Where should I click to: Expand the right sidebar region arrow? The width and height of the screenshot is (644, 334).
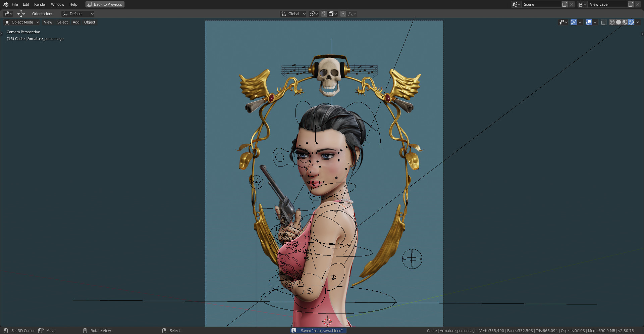642,34
